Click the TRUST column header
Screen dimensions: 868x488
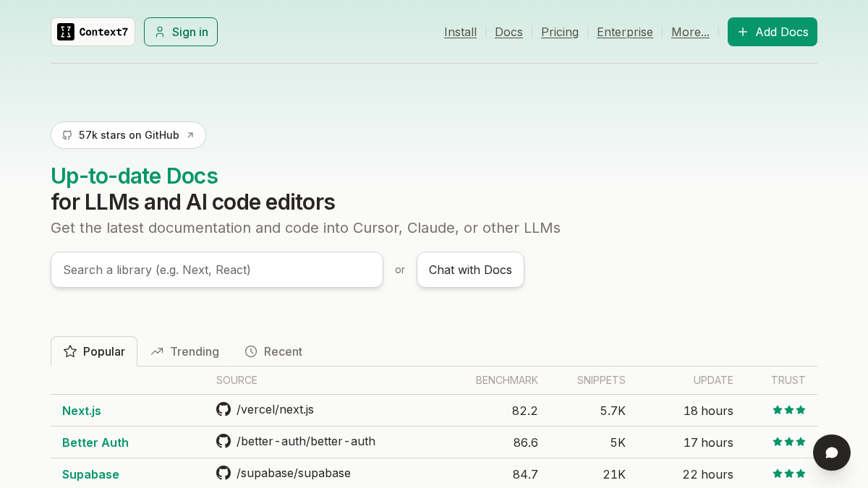click(788, 380)
